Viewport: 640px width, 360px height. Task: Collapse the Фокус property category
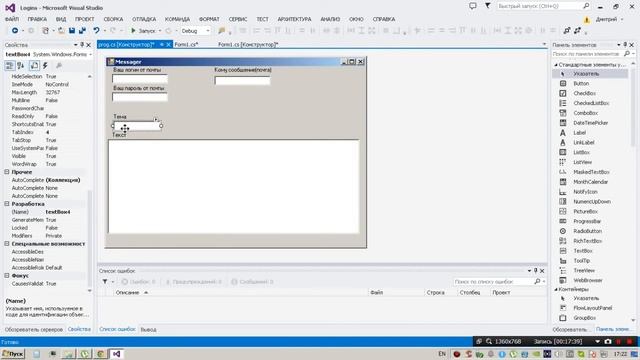tap(7, 276)
